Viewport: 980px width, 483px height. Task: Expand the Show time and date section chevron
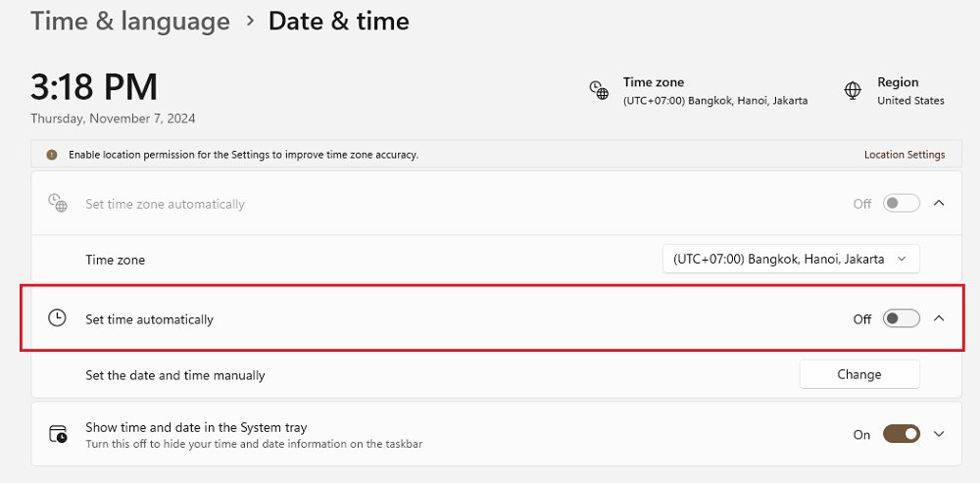[939, 434]
